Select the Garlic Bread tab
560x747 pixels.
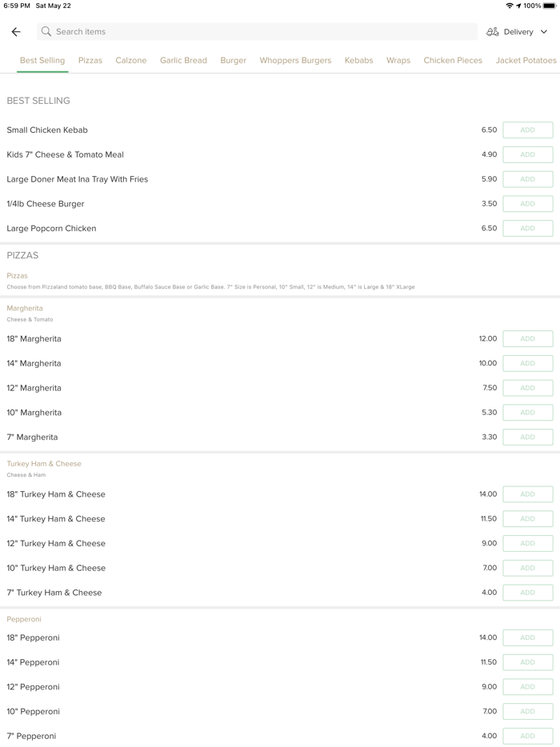183,61
